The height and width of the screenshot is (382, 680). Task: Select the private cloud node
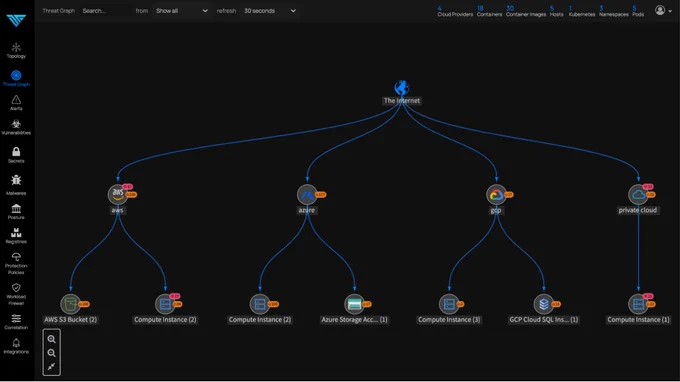pyautogui.click(x=638, y=194)
